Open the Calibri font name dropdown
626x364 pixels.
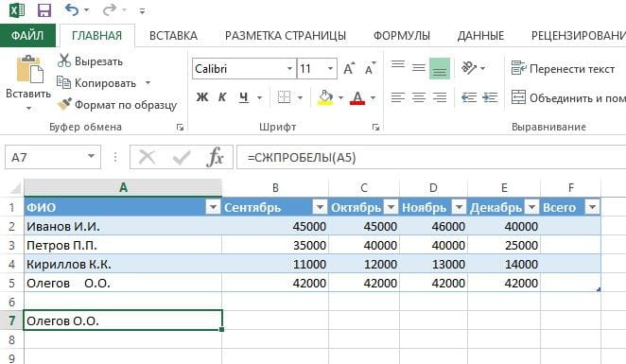(290, 69)
